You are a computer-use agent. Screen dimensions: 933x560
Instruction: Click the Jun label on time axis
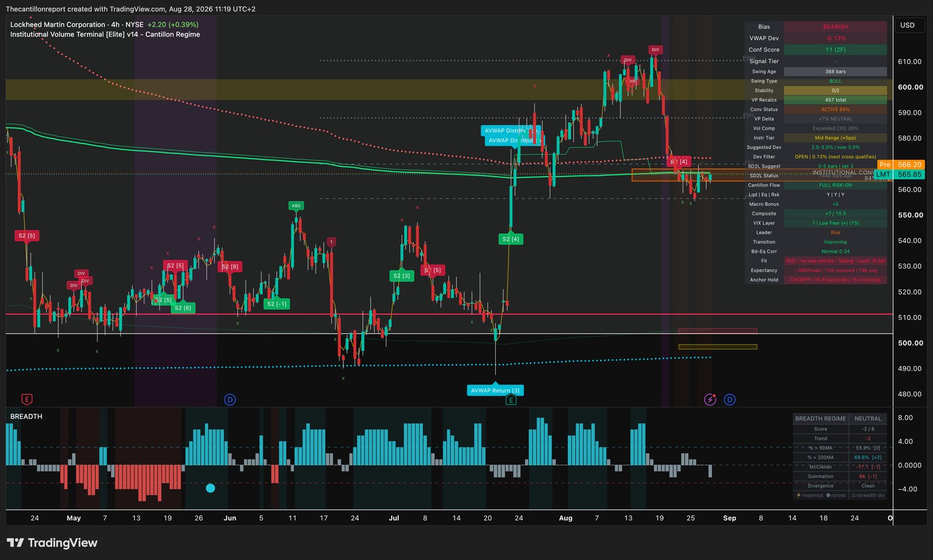coord(230,518)
